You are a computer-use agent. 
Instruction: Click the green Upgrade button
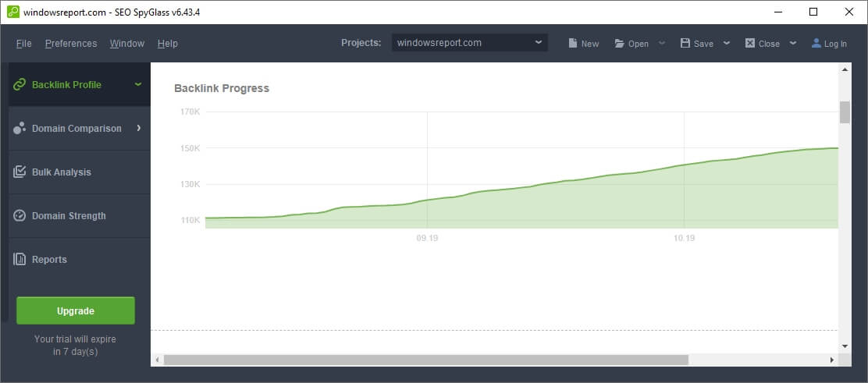click(x=75, y=310)
